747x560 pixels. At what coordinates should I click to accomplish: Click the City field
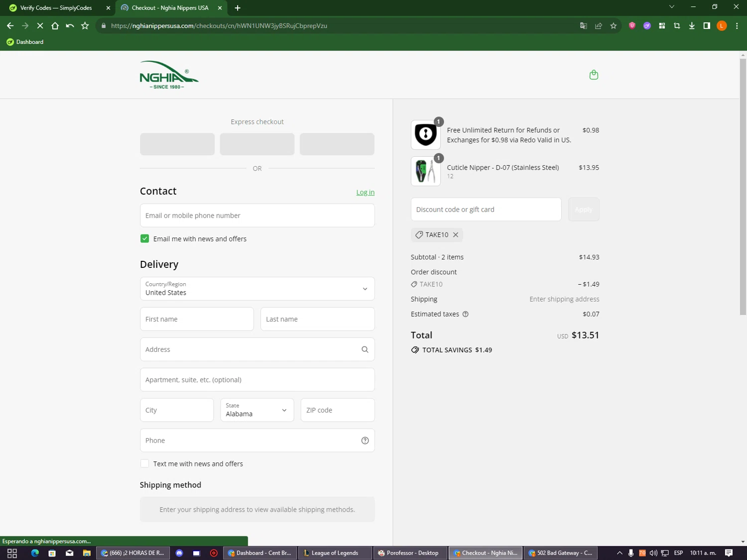click(x=177, y=410)
